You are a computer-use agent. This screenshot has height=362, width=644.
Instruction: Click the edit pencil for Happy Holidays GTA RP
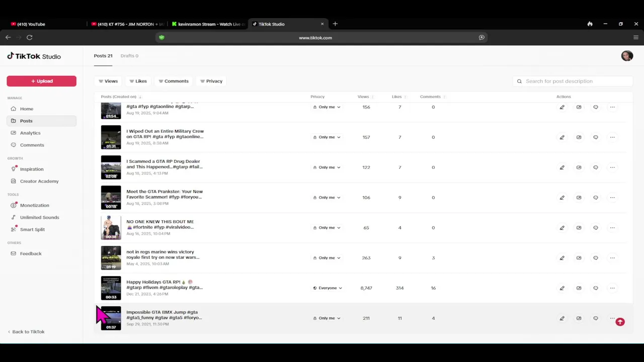tap(562, 288)
